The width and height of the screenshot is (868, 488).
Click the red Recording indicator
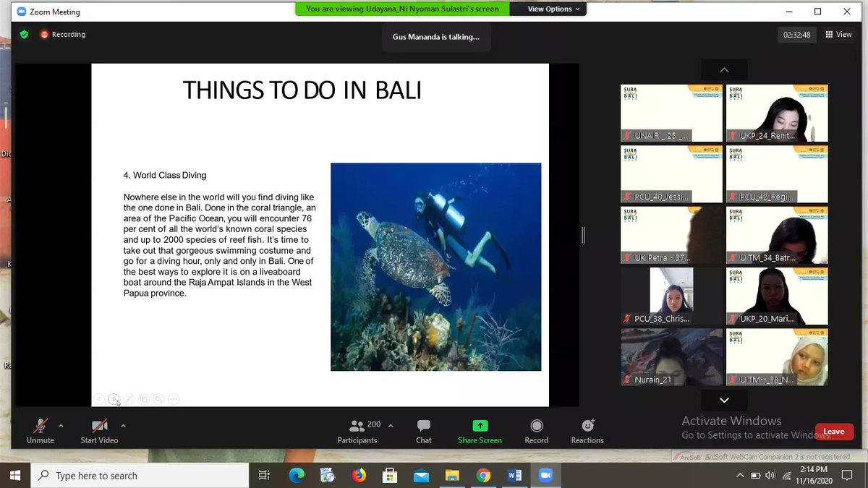pos(63,34)
